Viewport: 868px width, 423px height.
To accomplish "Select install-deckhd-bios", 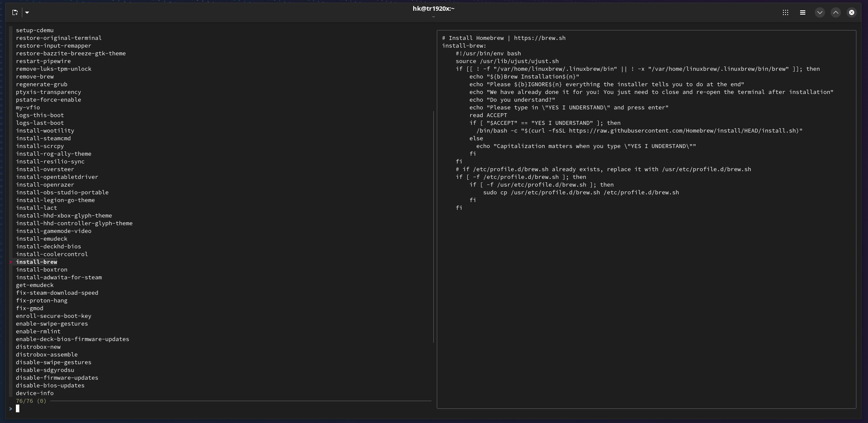I will [x=49, y=247].
